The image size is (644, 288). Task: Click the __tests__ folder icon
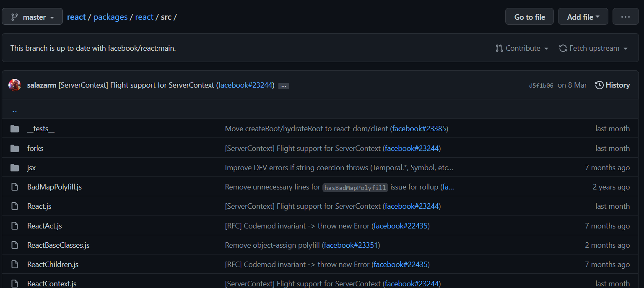[x=15, y=129]
